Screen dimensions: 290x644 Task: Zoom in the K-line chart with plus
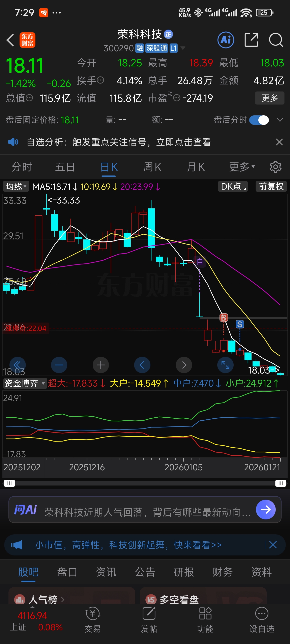pos(100,365)
